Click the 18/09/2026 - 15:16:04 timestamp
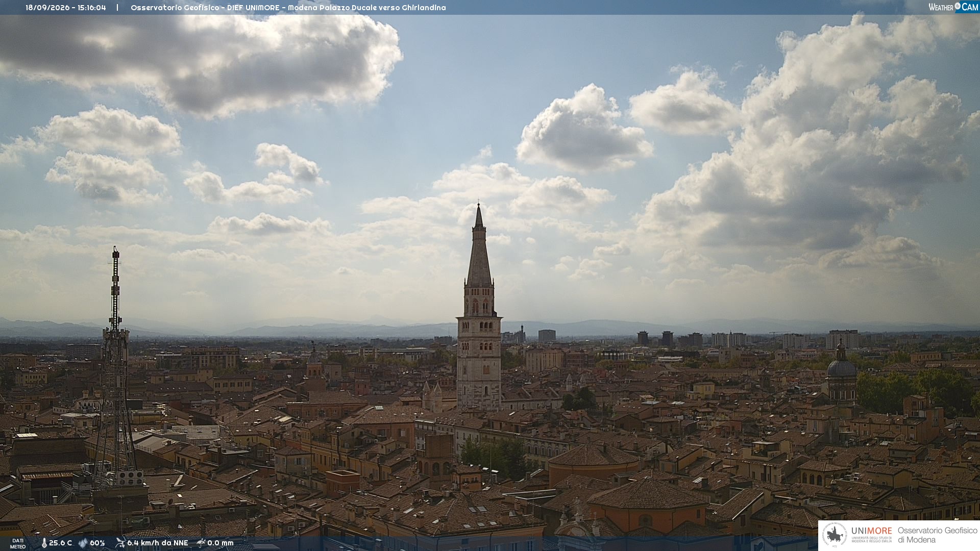Image resolution: width=980 pixels, height=551 pixels. tap(66, 8)
